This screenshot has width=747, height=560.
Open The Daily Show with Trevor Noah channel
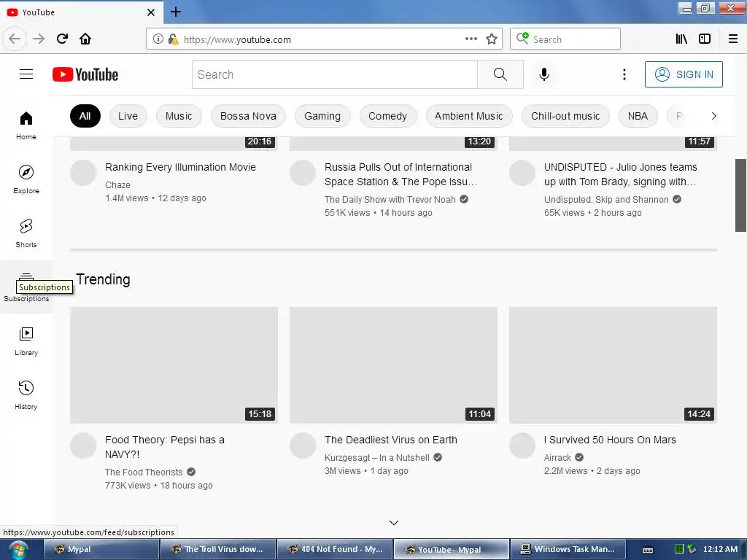click(x=390, y=200)
